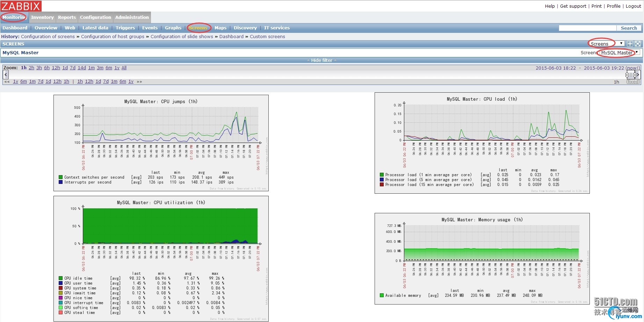
Task: Open the Screens type dropdown
Action: point(606,44)
